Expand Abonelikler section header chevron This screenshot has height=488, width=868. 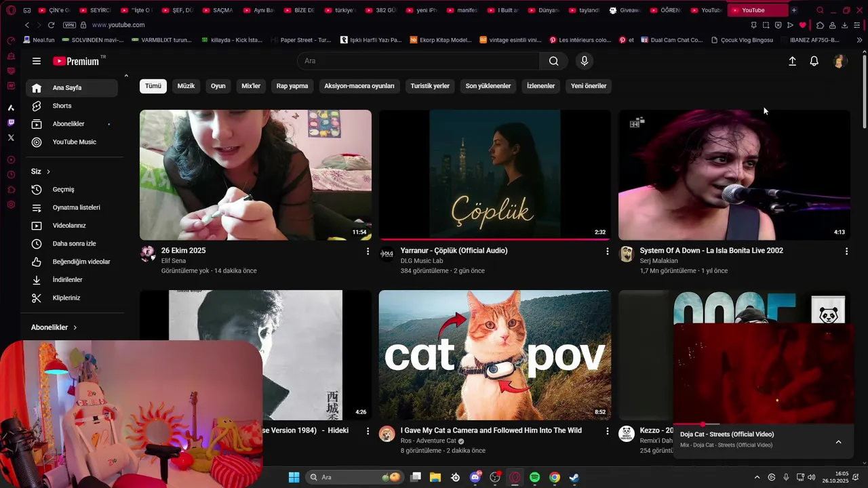[x=75, y=327]
